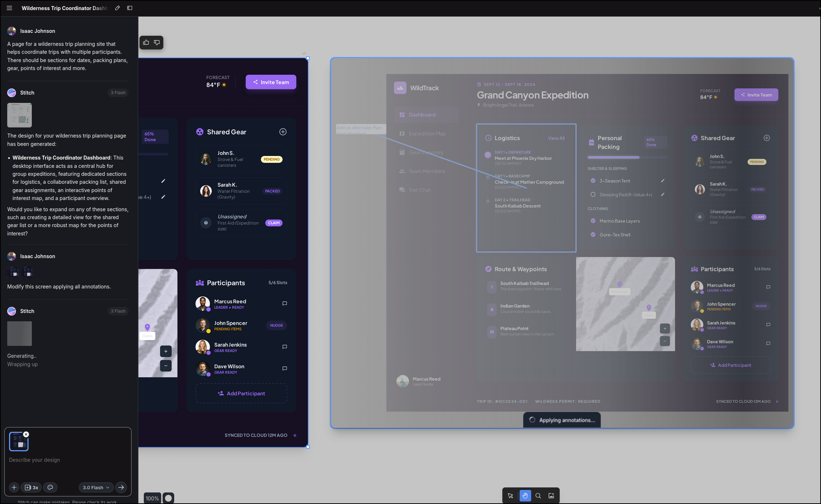Click the plus attach button in prompt
The height and width of the screenshot is (504, 821).
pos(14,487)
